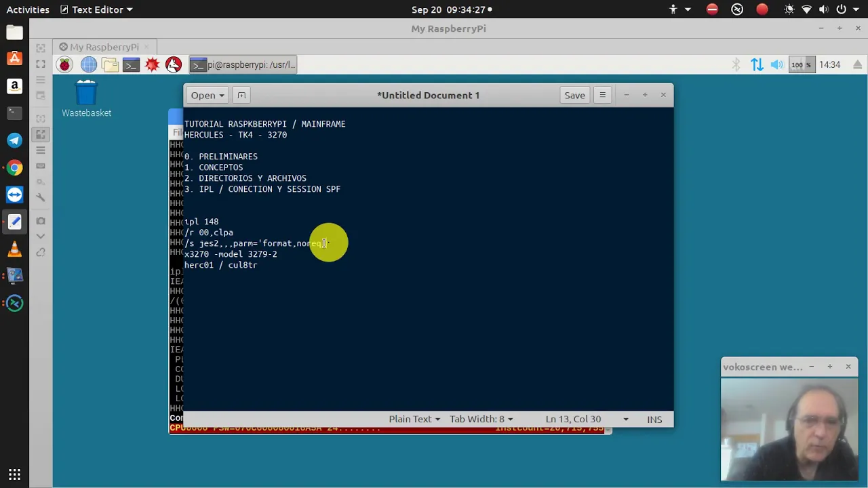Launch the Wolfram wolf icon
Image resolution: width=868 pixels, height=488 pixels.
click(x=174, y=65)
